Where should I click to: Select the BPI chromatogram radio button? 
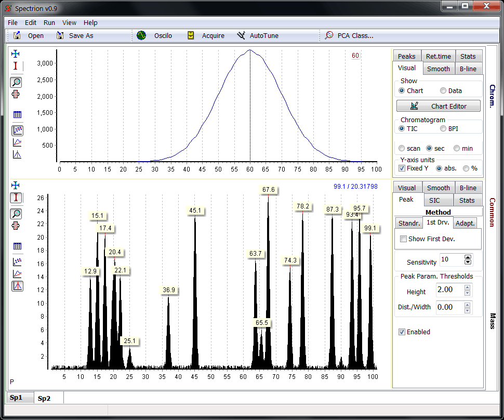pos(443,129)
